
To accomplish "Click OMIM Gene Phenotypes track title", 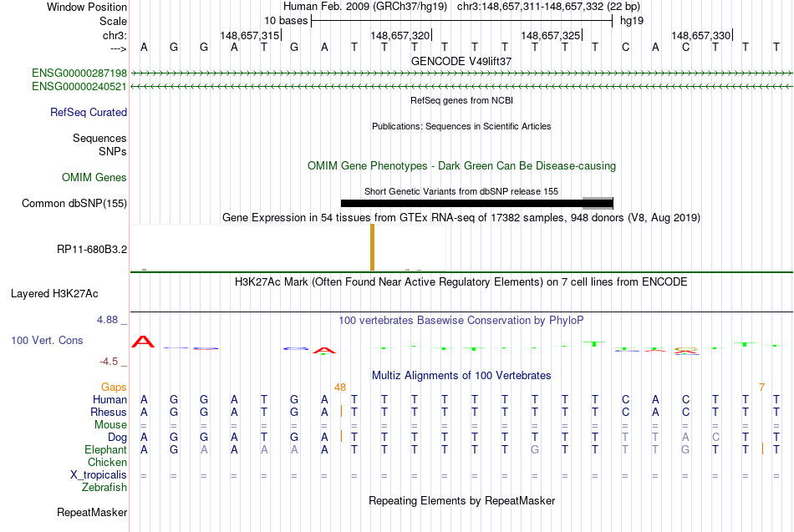I will click(461, 165).
